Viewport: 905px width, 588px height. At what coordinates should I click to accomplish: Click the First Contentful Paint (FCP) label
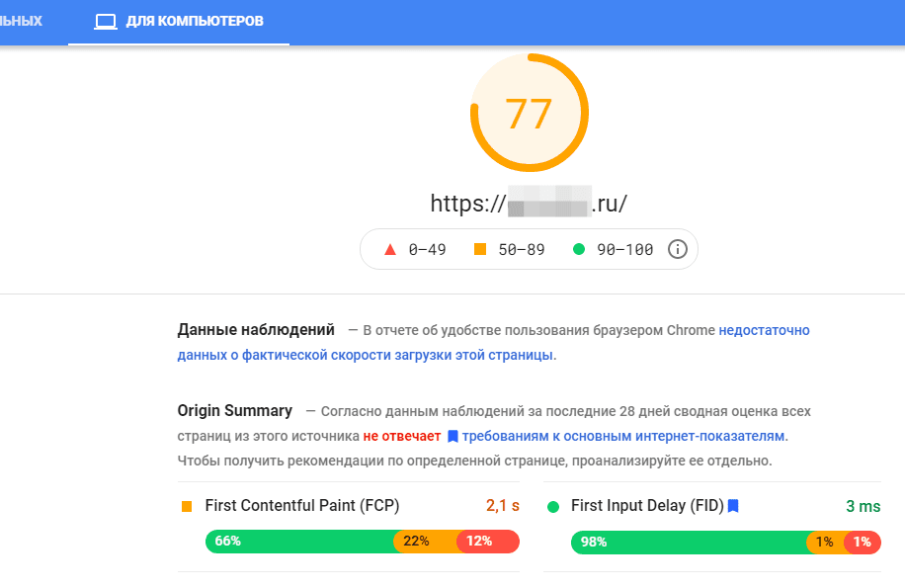tap(302, 506)
